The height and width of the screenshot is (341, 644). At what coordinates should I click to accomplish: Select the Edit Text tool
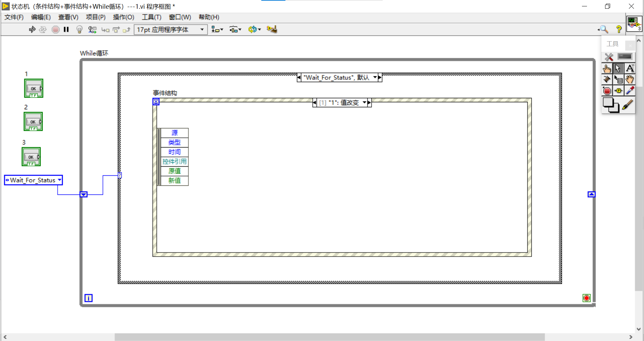[x=630, y=68]
